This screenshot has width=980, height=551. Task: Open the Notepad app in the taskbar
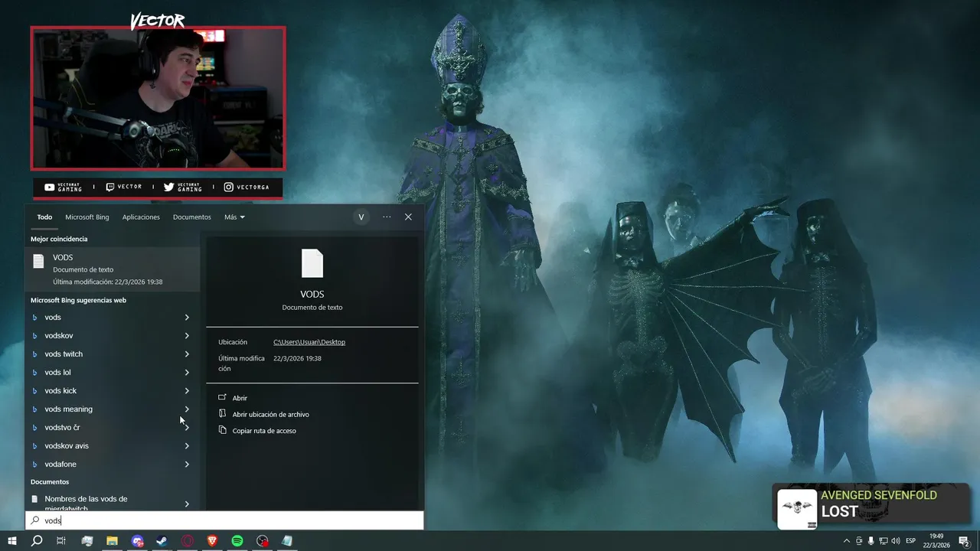tap(287, 541)
